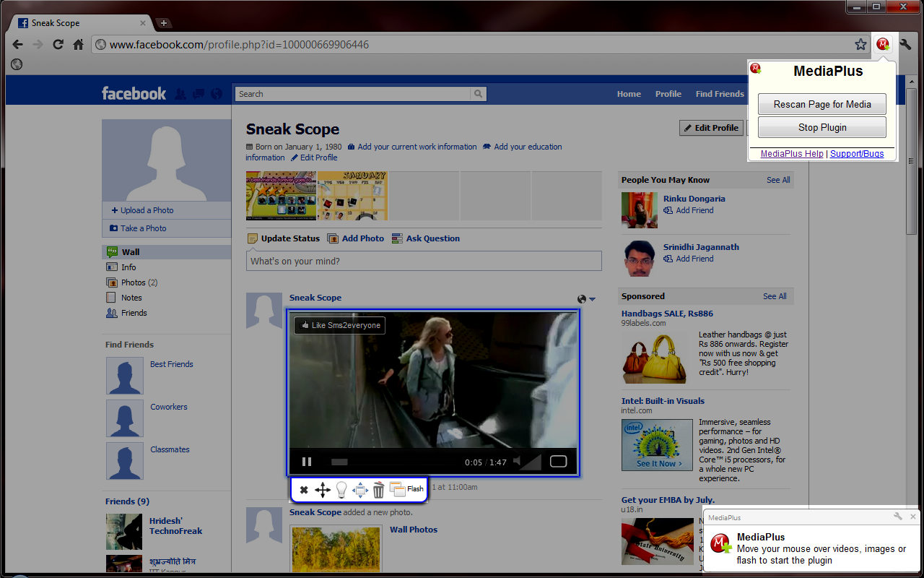Open the Chrome wrench settings menu
This screenshot has width=924, height=578.
point(905,44)
